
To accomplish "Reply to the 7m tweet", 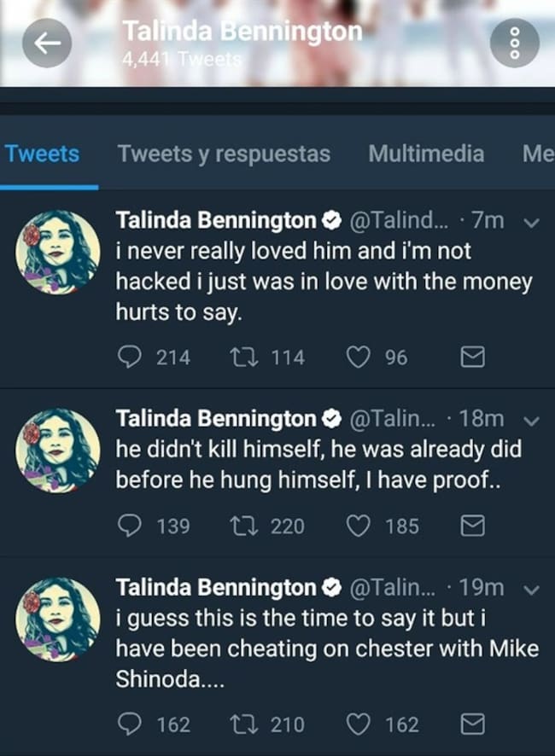I will coord(127,358).
